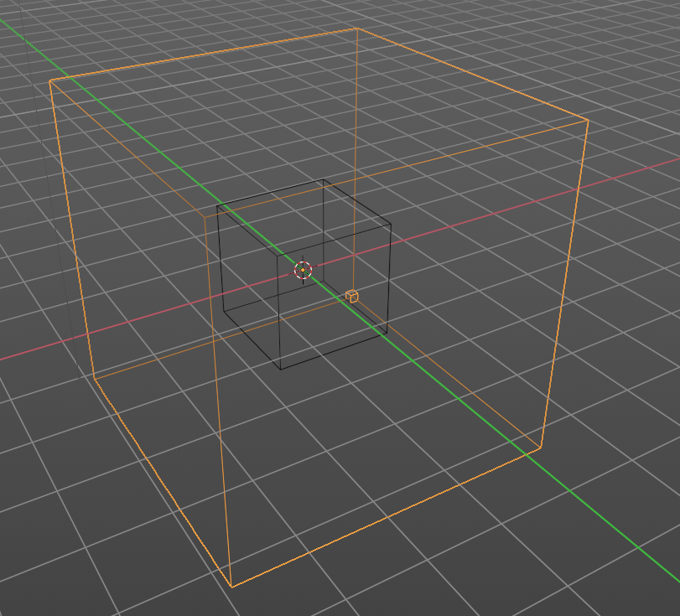Select the orange cube's nearest vertical front edge
The width and height of the screenshot is (680, 616).
click(x=218, y=401)
